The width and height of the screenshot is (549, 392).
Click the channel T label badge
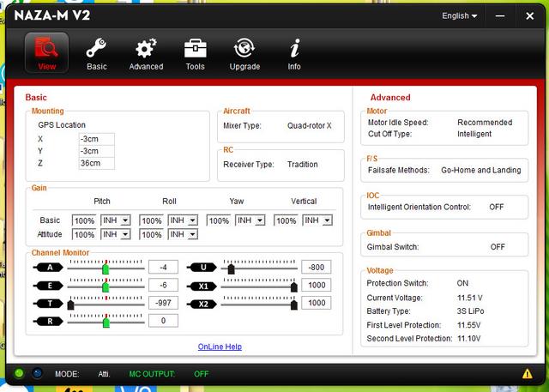(48, 304)
